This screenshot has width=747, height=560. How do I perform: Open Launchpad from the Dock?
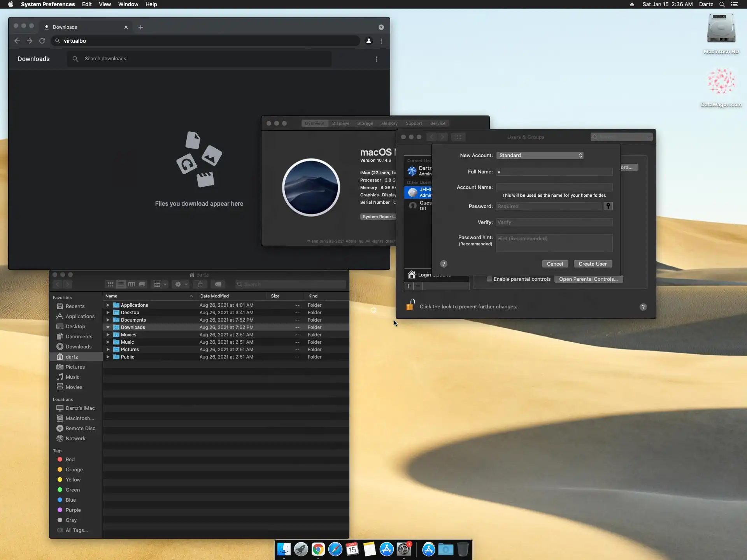[x=301, y=549]
